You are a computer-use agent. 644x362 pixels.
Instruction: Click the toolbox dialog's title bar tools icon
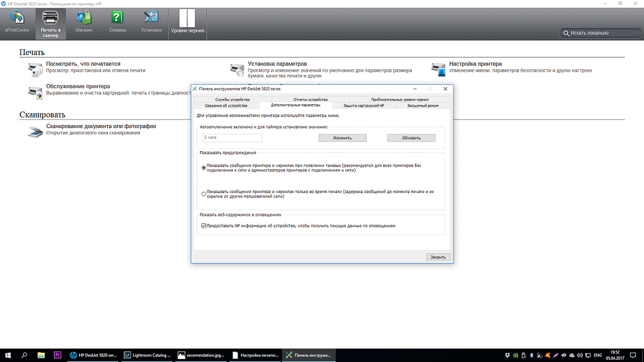pyautogui.click(x=194, y=88)
